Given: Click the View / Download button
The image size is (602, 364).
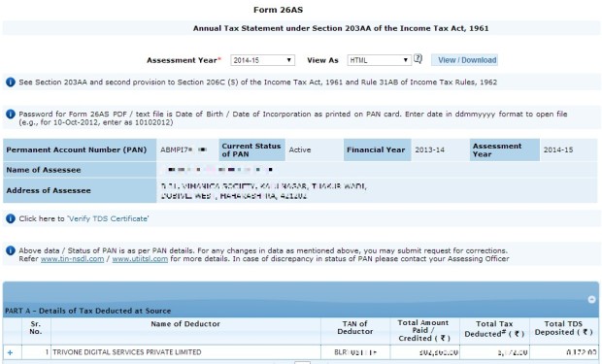Looking at the screenshot, I should coord(464,60).
